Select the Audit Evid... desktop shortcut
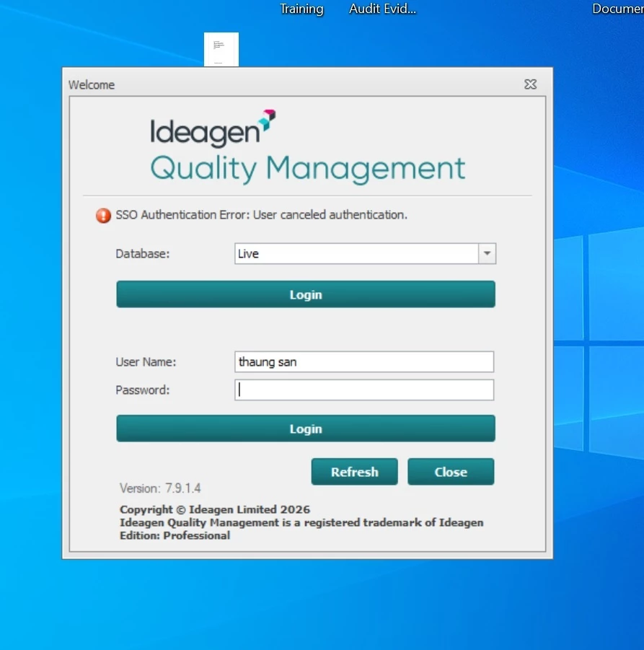This screenshot has height=650, width=644. coord(382,9)
